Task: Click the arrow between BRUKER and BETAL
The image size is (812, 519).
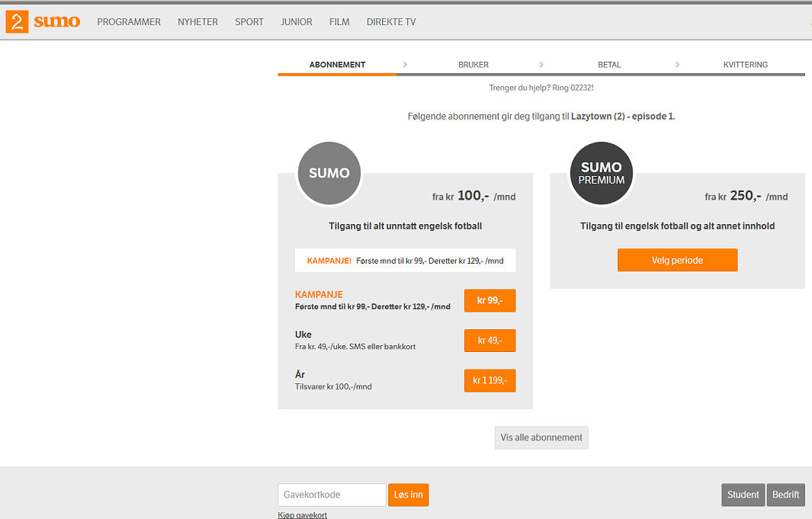Action: 541,65
